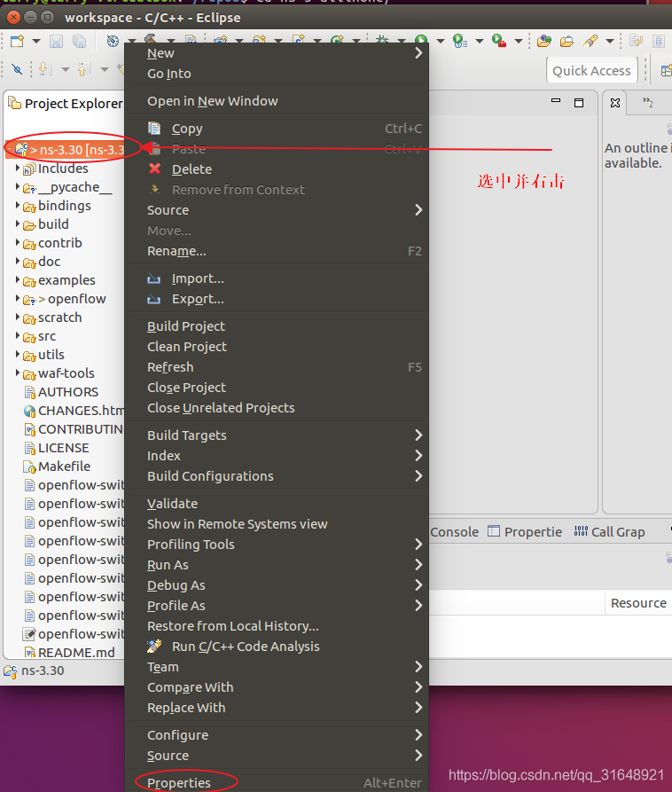
Task: Click the New wizard toolbar icon
Action: point(17,41)
